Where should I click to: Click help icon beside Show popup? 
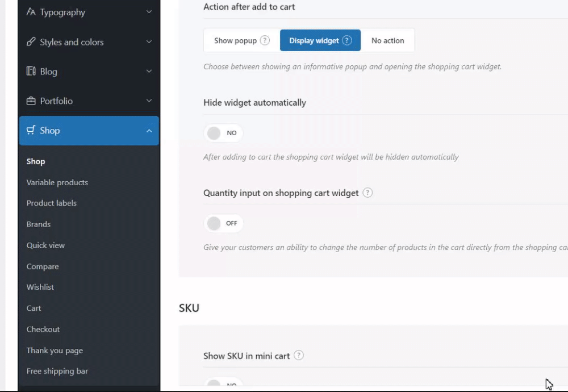(265, 41)
